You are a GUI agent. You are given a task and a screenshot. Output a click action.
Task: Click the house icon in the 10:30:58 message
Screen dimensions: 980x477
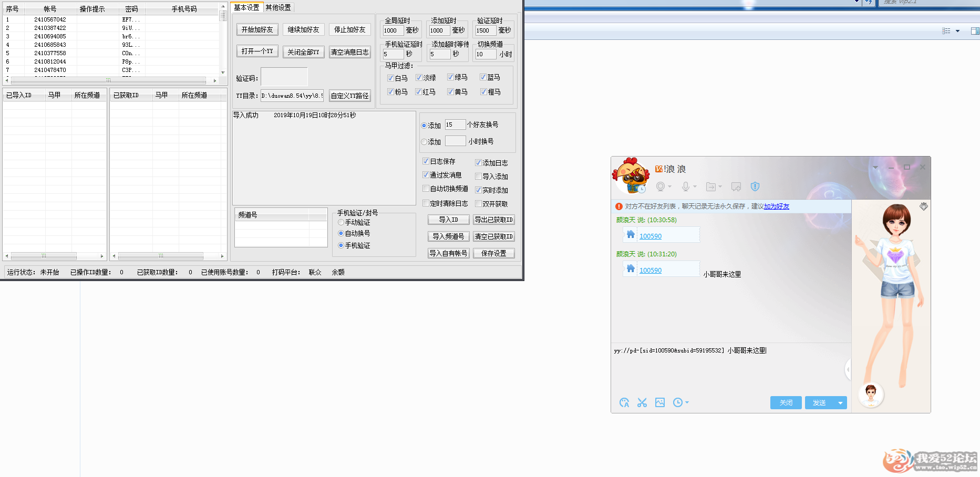point(631,234)
